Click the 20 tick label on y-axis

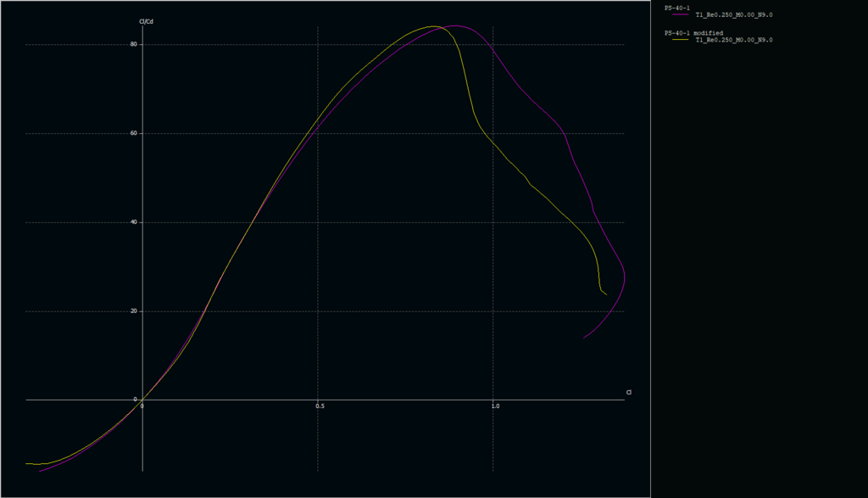click(134, 311)
